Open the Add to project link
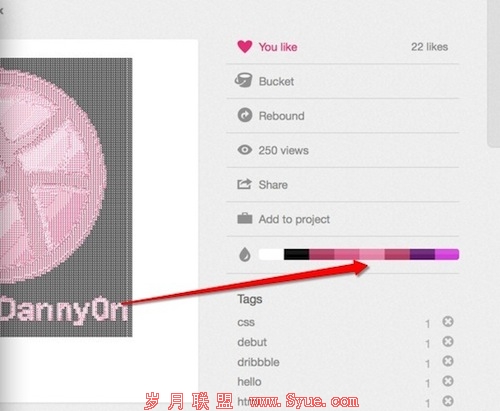The height and width of the screenshot is (411, 500). coord(294,219)
